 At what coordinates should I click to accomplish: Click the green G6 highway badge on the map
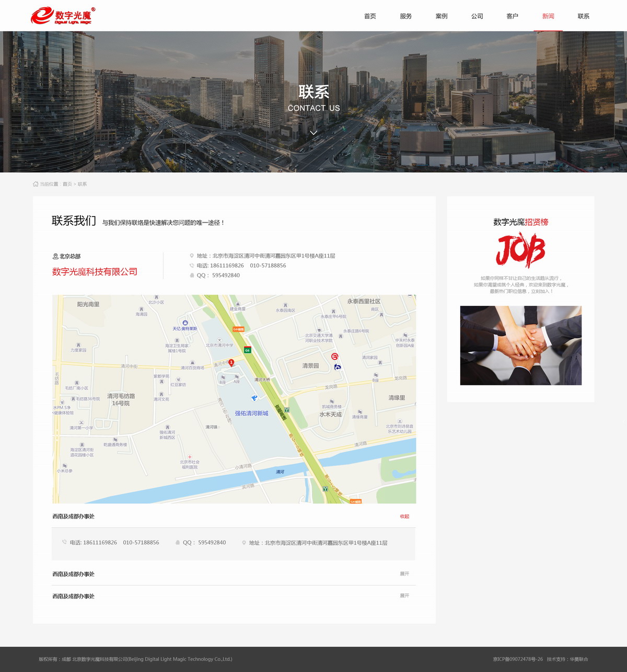tap(247, 350)
